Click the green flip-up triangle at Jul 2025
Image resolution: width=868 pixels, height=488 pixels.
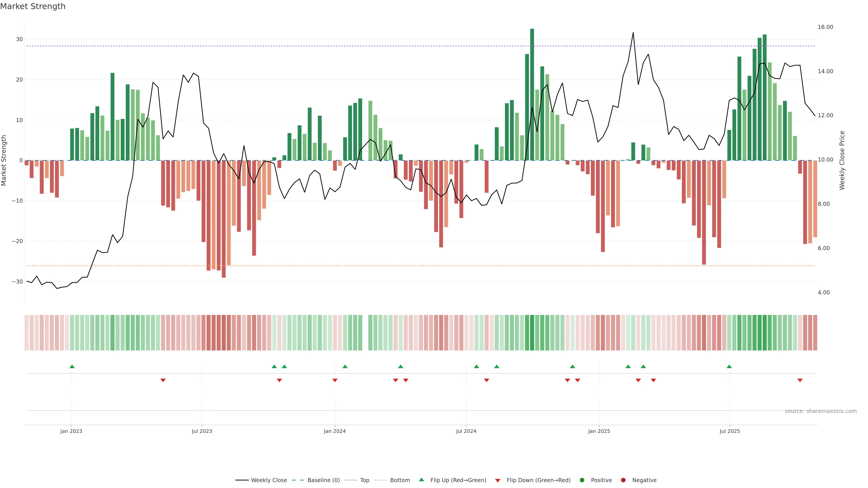729,366
